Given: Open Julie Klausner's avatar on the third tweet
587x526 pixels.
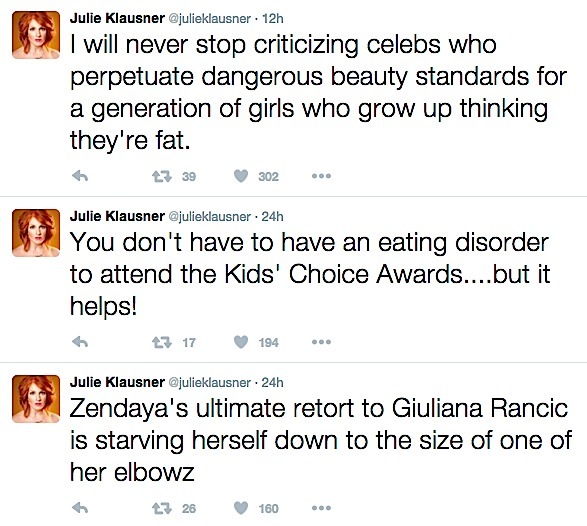Looking at the screenshot, I should pyautogui.click(x=36, y=399).
